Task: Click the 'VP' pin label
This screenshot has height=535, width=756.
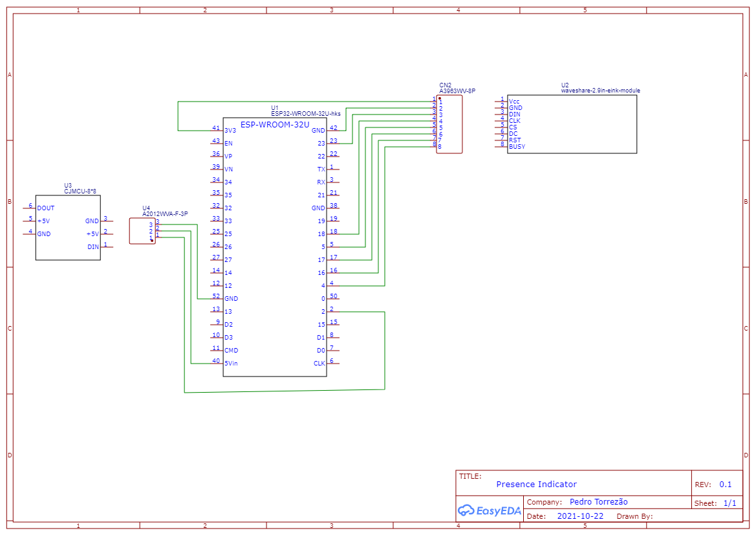Action: [228, 157]
